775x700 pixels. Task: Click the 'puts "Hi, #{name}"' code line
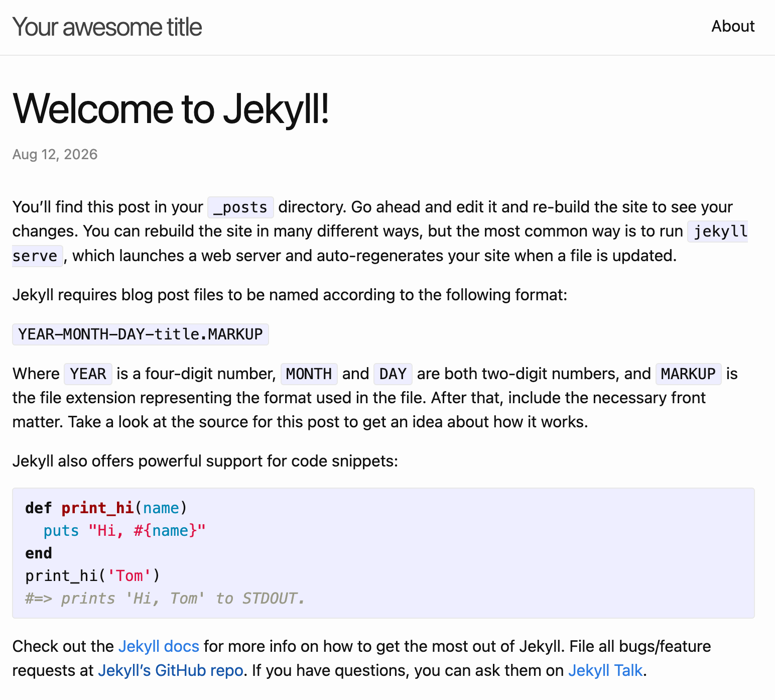124,530
